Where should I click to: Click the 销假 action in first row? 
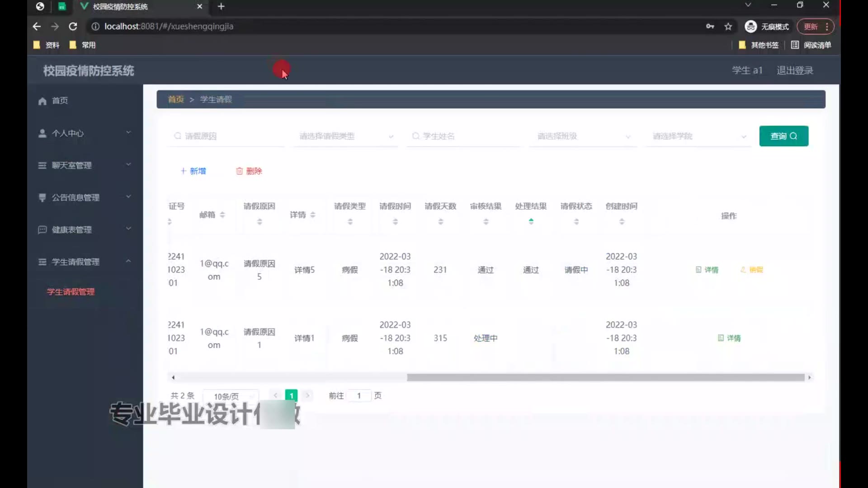point(751,270)
